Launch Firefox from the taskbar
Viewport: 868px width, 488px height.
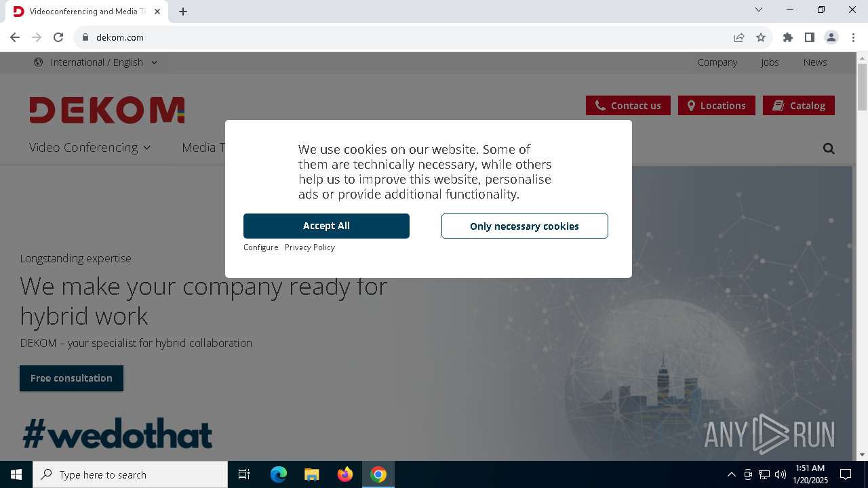click(x=345, y=474)
